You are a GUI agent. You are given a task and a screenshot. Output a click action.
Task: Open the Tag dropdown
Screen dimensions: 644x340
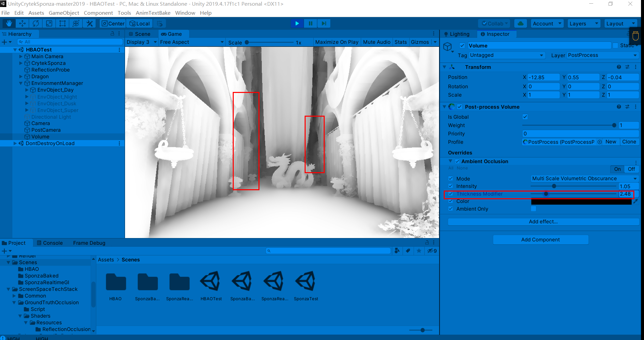(x=507, y=55)
